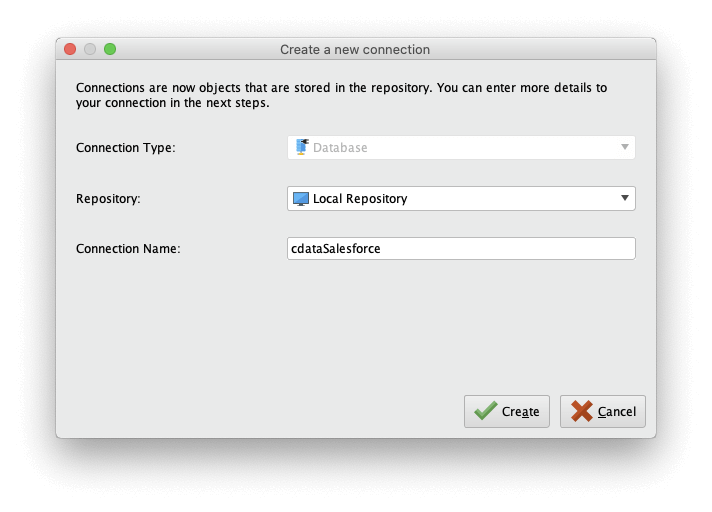Open the Connection Type dropdown arrow

point(625,147)
